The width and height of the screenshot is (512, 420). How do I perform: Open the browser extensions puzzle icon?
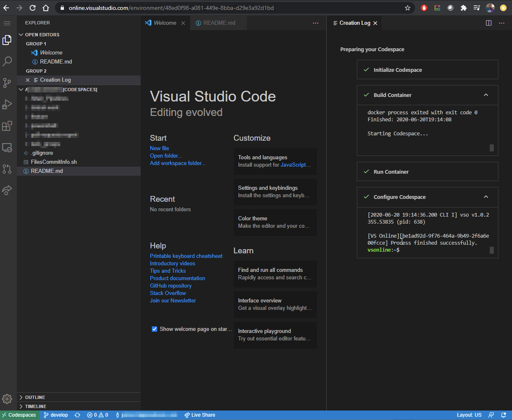(x=464, y=8)
